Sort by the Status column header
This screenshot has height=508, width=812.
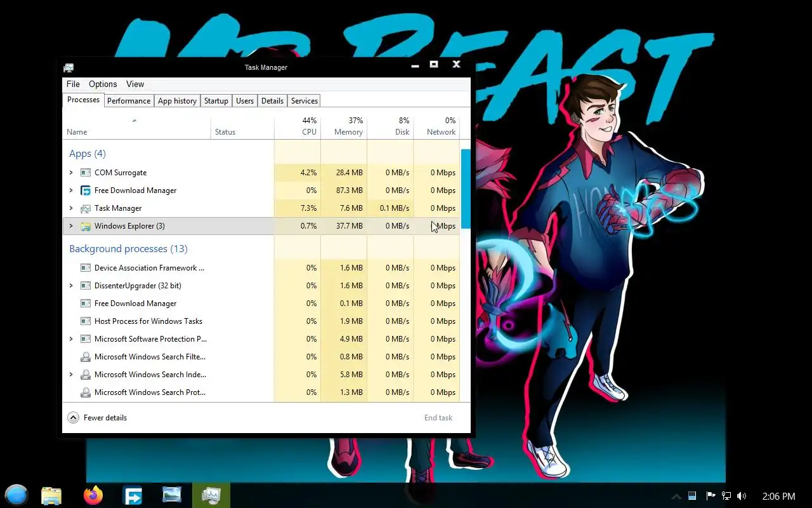coord(242,127)
